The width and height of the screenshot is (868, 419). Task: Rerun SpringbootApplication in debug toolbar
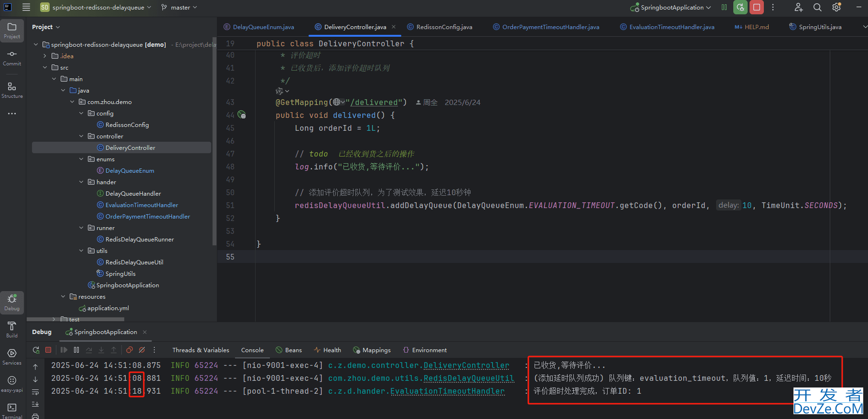[36, 350]
